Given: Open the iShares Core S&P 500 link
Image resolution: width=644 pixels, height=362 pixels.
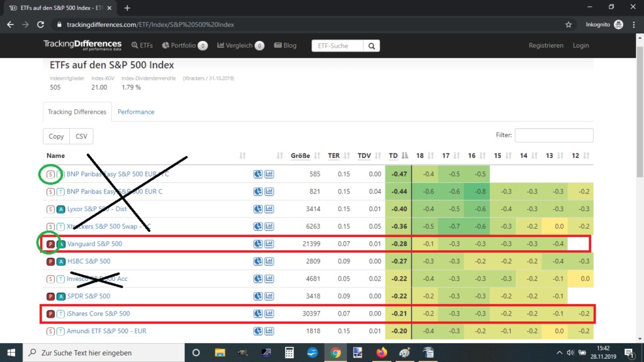Looking at the screenshot, I should tap(98, 314).
